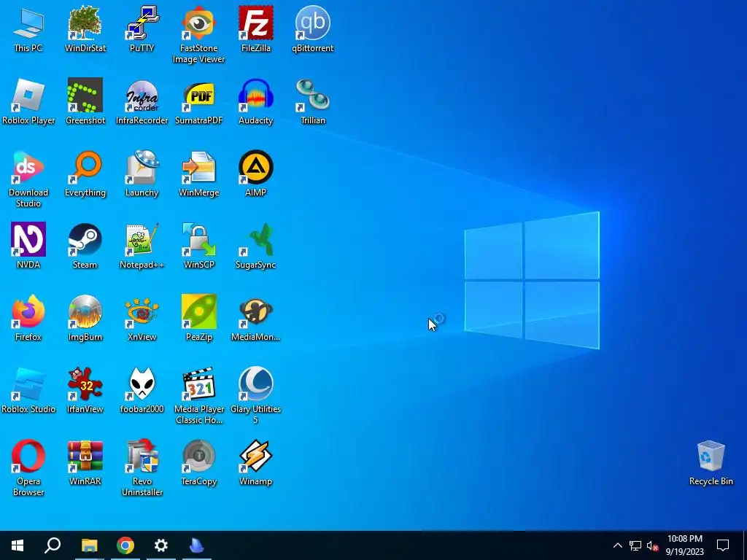Click the WinMerge desktop icon
The image size is (747, 560).
198,174
